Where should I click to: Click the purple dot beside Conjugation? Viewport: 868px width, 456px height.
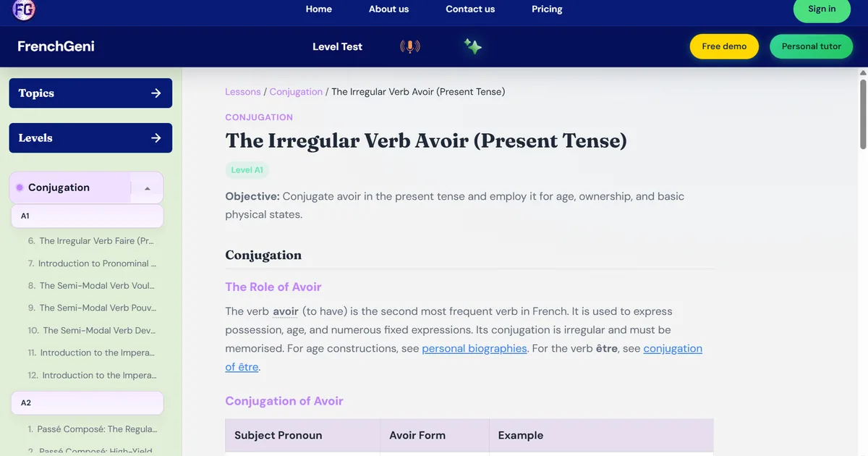20,187
